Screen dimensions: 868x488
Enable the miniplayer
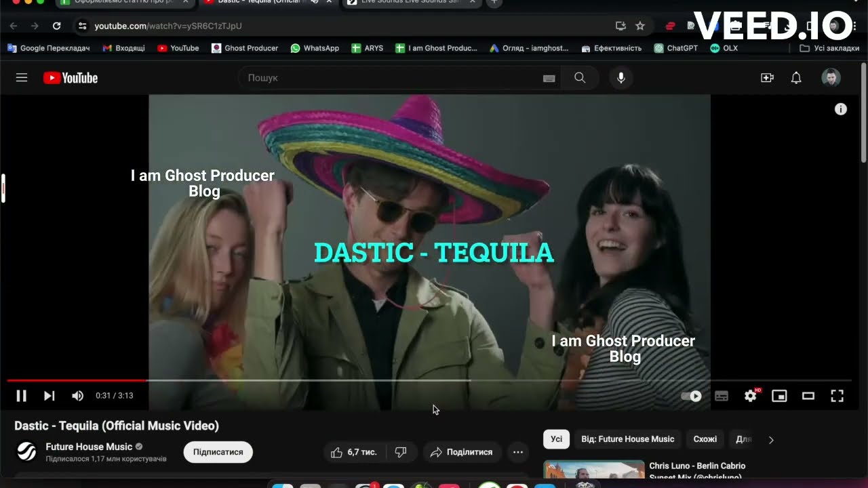pyautogui.click(x=779, y=396)
